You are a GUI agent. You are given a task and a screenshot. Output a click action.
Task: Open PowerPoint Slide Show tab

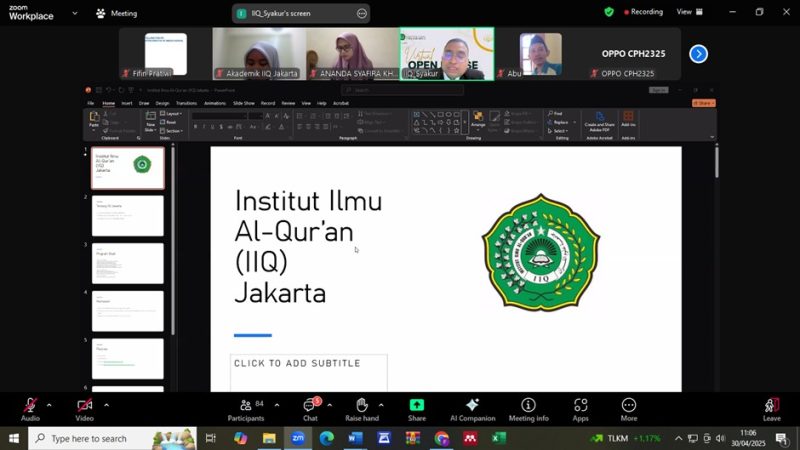(x=244, y=103)
